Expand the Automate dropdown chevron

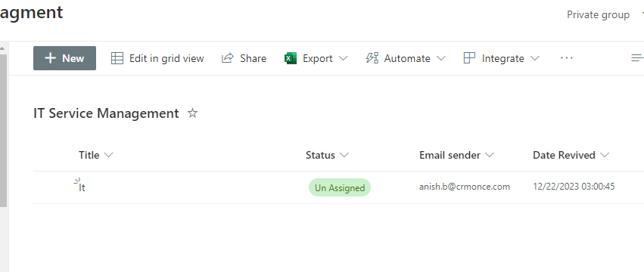(440, 58)
